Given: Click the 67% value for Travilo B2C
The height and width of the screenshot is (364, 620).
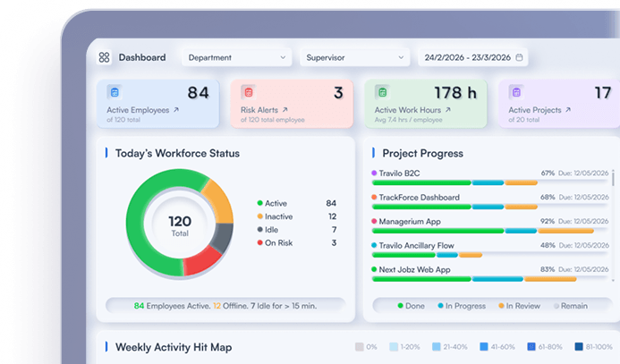Looking at the screenshot, I should pos(548,174).
